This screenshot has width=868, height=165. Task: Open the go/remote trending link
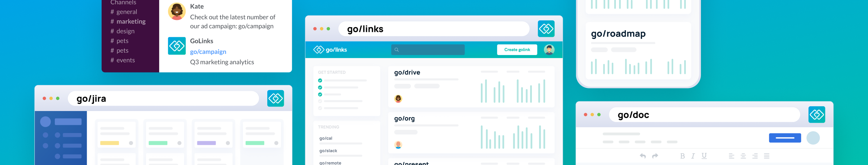click(330, 163)
